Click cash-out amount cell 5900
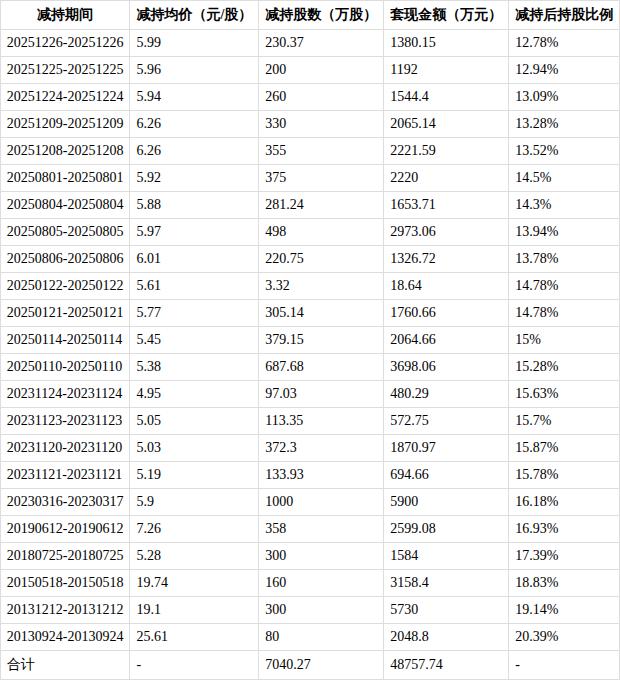 coord(404,501)
